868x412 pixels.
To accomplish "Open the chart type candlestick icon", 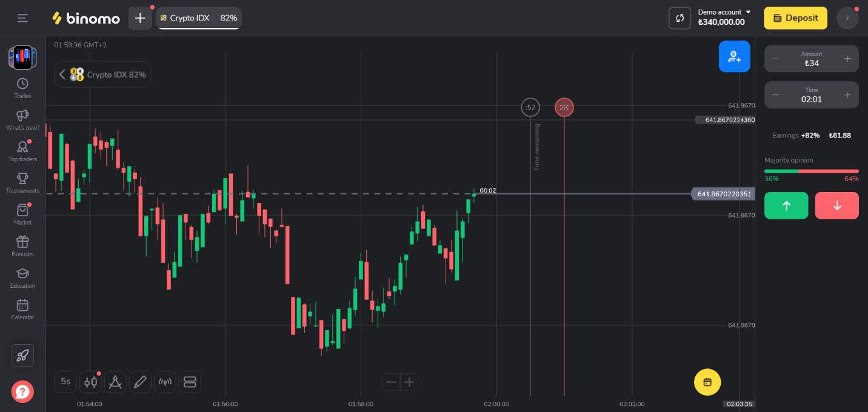I will pyautogui.click(x=90, y=382).
